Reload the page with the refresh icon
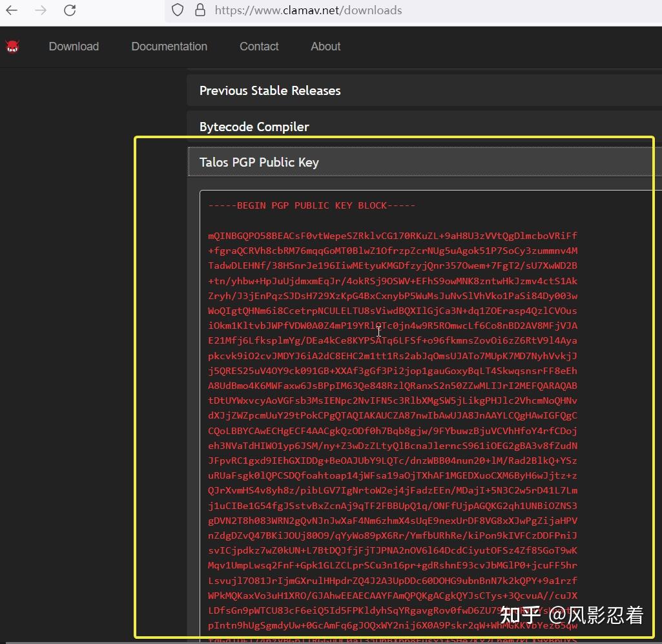Viewport: 662px width, 644px height. pyautogui.click(x=70, y=10)
